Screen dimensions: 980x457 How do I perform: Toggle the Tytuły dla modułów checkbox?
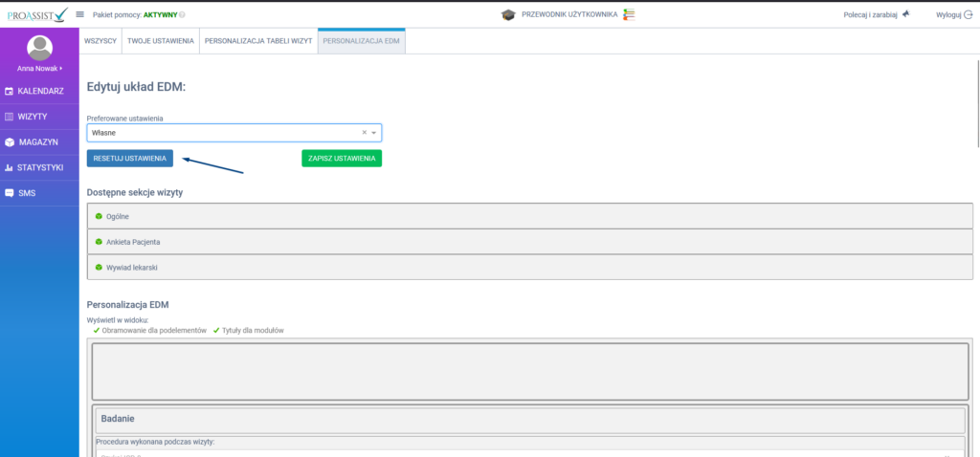pyautogui.click(x=216, y=330)
